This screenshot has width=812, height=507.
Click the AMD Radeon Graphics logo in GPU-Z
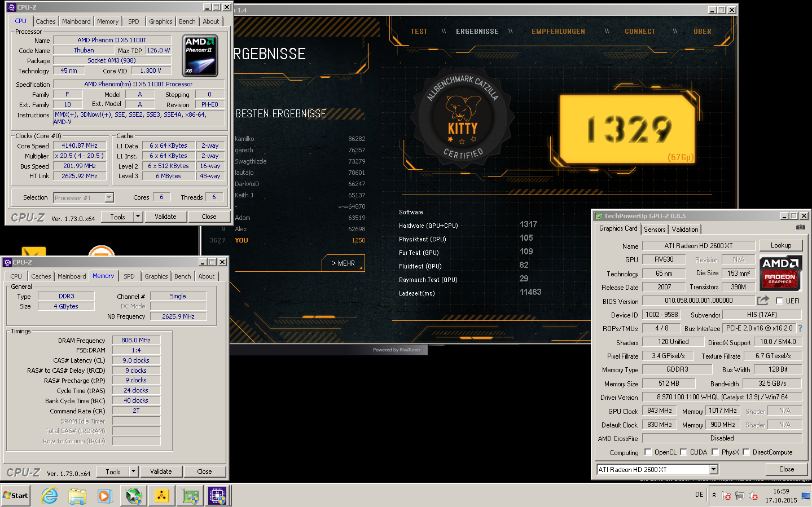[x=780, y=273]
